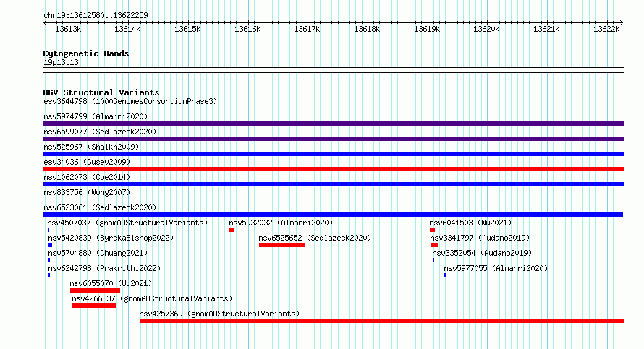The width and height of the screenshot is (644, 349).
Task: Click the 13613k ruler position
Action: (x=68, y=29)
